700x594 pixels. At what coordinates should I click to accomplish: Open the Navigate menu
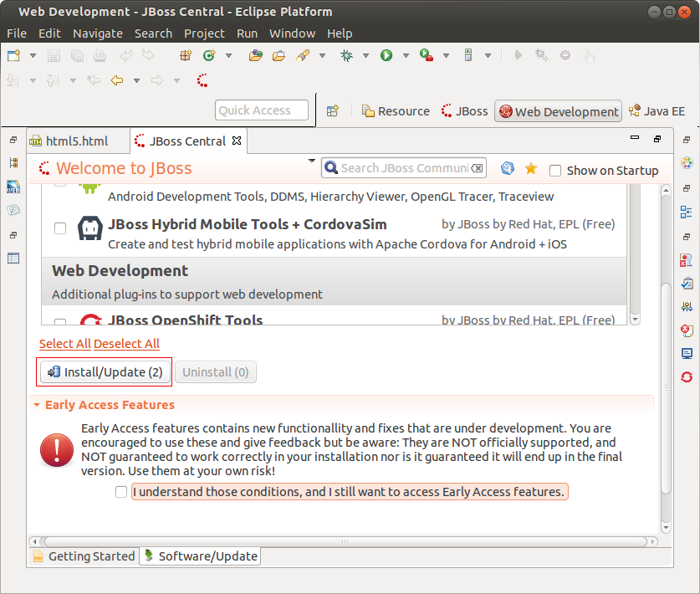click(x=97, y=33)
